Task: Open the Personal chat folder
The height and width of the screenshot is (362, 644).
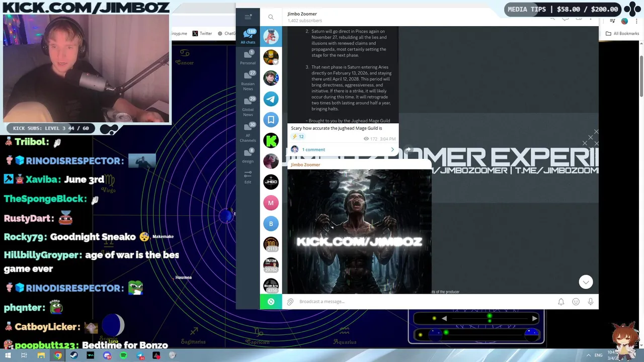Action: pyautogui.click(x=248, y=58)
